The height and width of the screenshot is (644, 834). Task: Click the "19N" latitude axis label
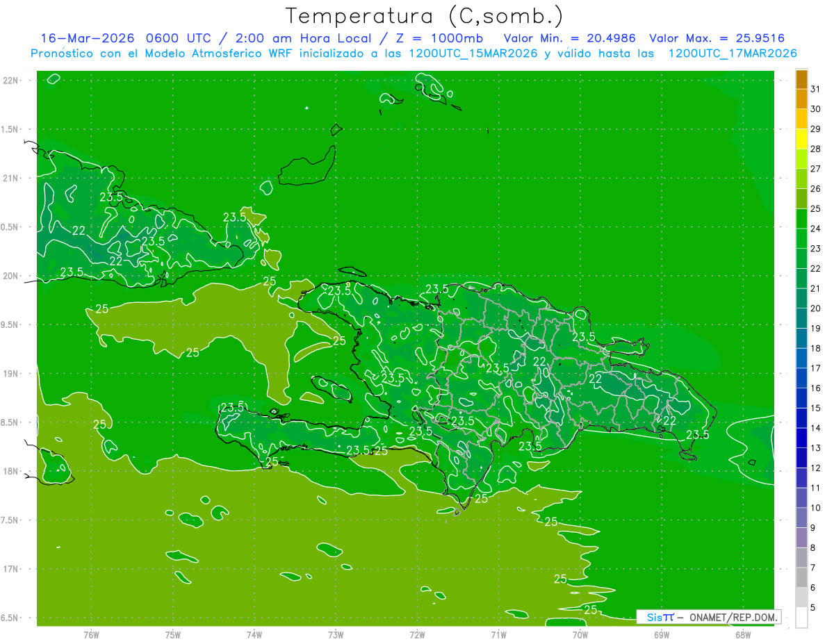[x=12, y=373]
